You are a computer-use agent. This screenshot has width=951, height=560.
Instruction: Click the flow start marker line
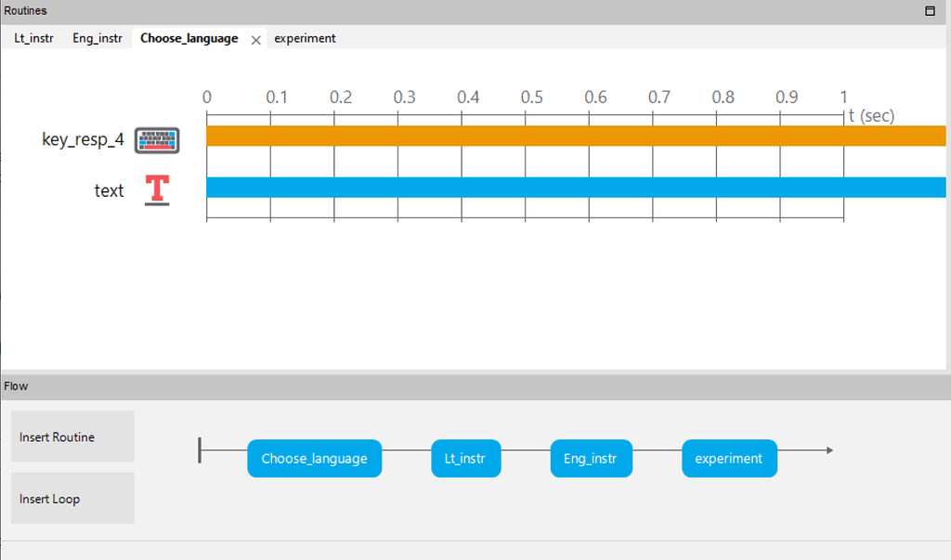(200, 449)
